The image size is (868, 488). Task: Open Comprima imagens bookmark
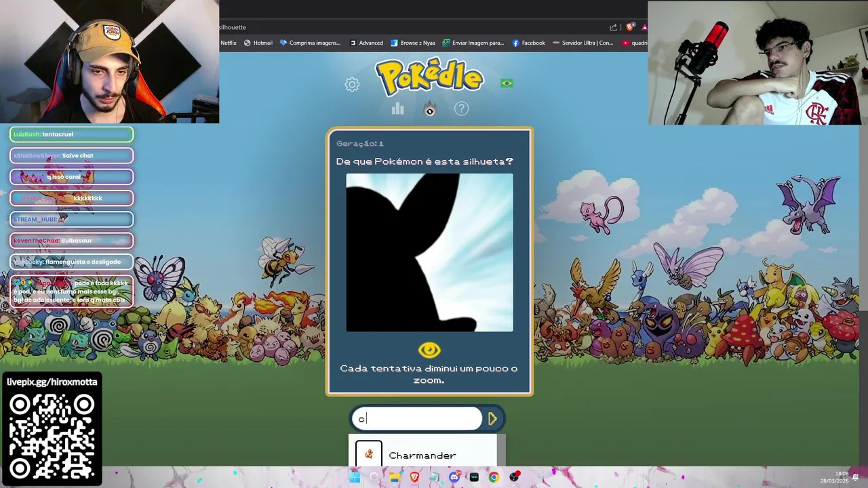click(x=310, y=43)
